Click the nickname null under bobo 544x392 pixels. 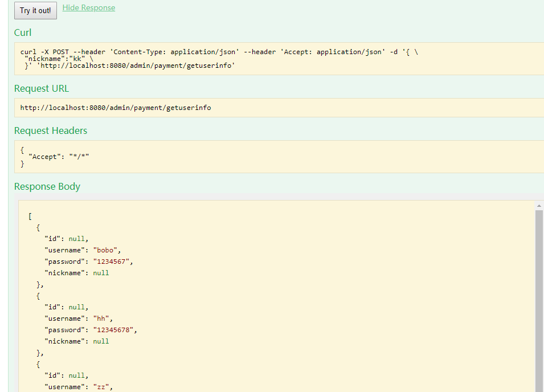click(x=101, y=273)
